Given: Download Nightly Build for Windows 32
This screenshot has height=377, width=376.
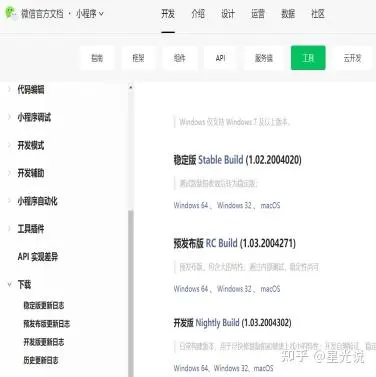Looking at the screenshot, I should coord(231,368).
